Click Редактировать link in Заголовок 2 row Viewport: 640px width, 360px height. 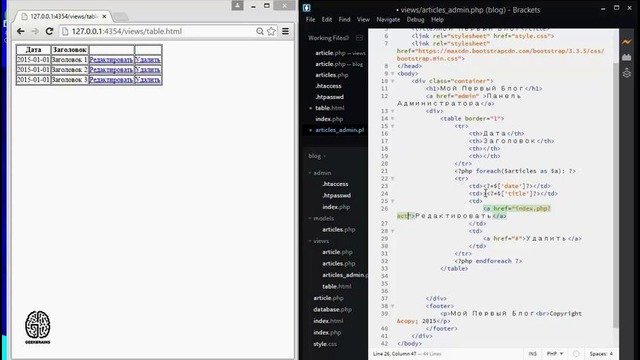(x=111, y=70)
